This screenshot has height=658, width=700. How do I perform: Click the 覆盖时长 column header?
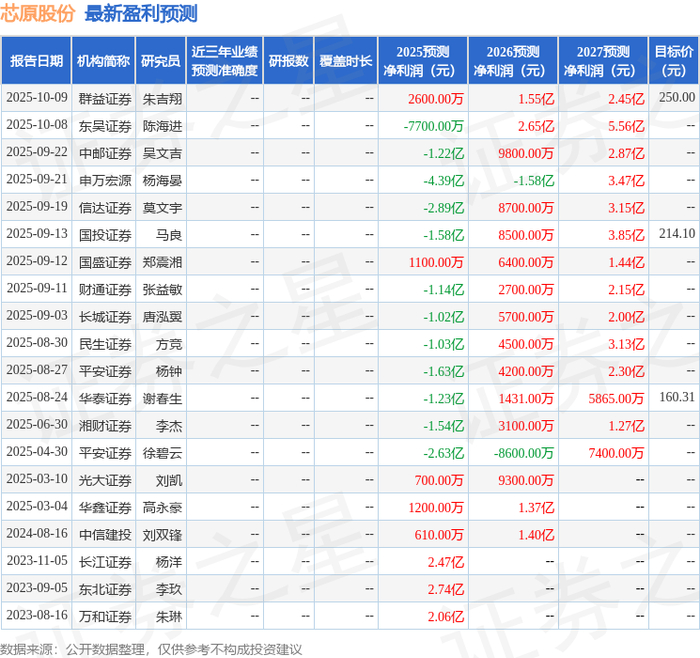(x=346, y=61)
